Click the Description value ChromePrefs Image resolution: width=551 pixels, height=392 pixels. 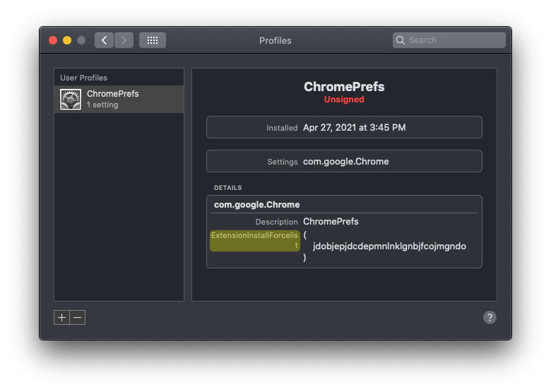[331, 222]
